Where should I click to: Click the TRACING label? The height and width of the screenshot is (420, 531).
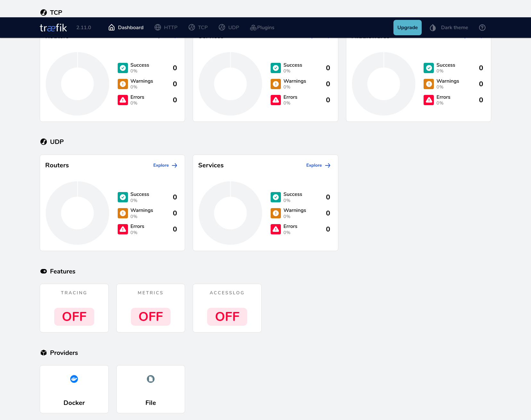pyautogui.click(x=74, y=293)
